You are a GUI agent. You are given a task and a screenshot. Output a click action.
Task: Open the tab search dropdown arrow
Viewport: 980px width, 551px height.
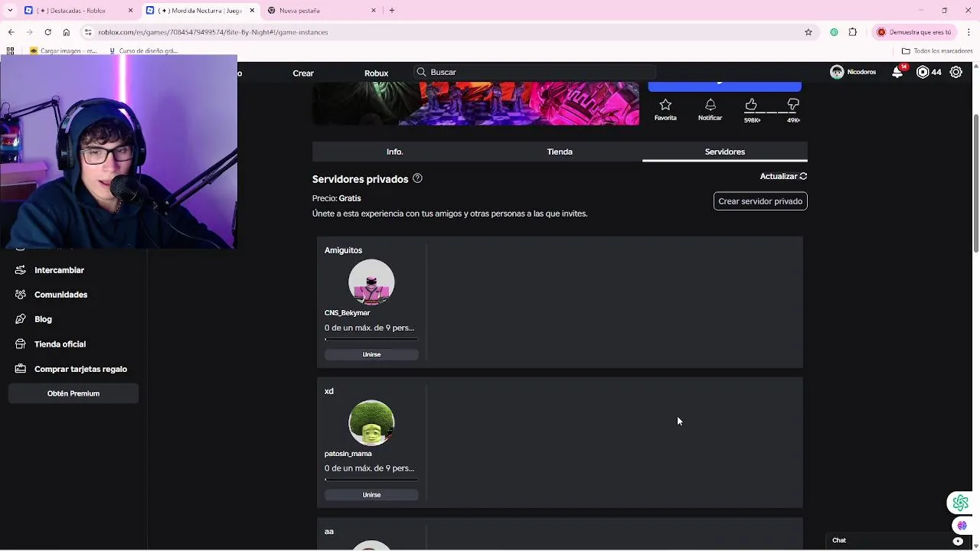pos(10,11)
